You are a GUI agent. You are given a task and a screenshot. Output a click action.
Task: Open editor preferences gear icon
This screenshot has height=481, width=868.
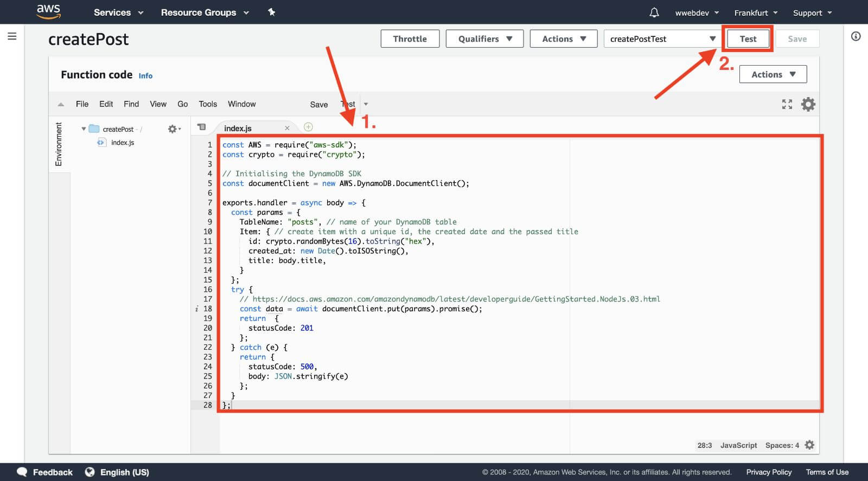point(808,104)
